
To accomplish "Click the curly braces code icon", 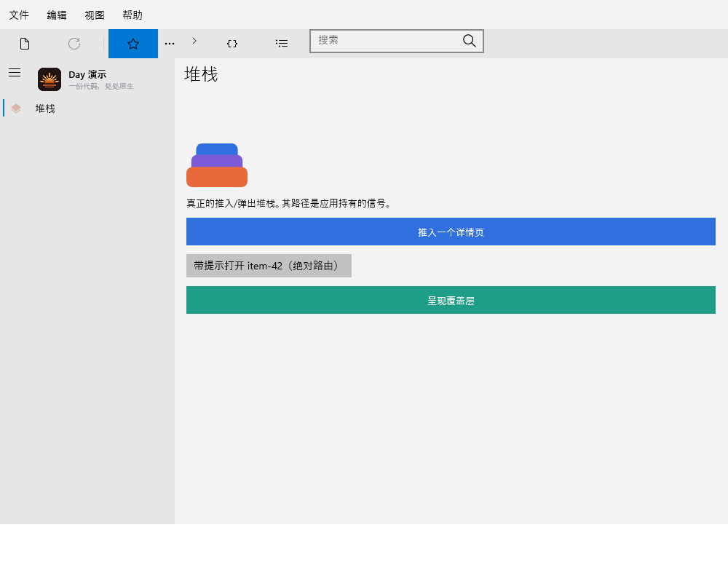I will [x=232, y=44].
